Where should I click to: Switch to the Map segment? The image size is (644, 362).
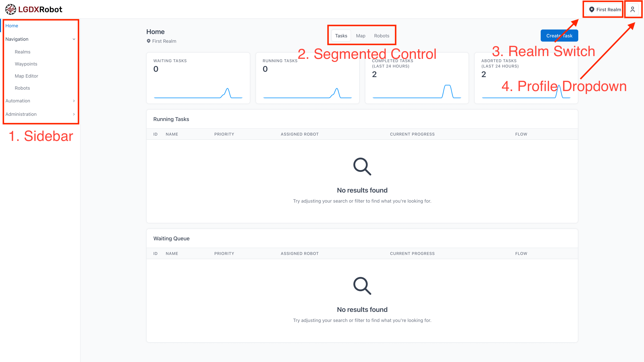point(361,36)
